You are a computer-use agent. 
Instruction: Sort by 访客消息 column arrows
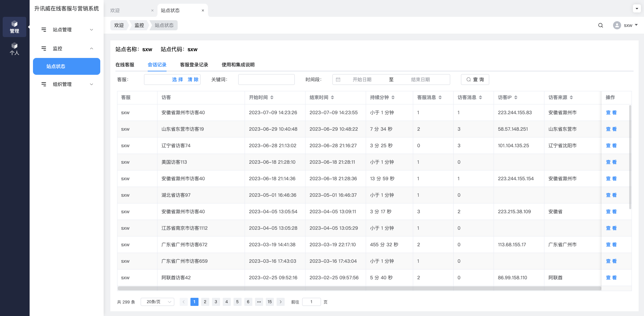click(480, 97)
